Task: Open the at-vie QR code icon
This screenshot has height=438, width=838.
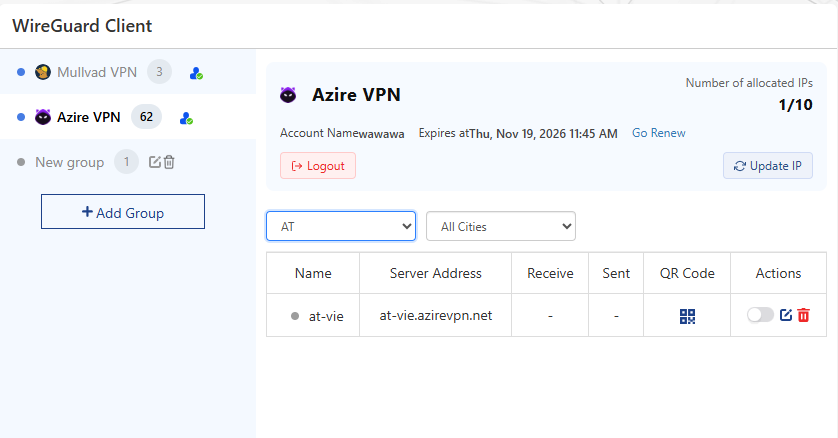Action: tap(687, 316)
